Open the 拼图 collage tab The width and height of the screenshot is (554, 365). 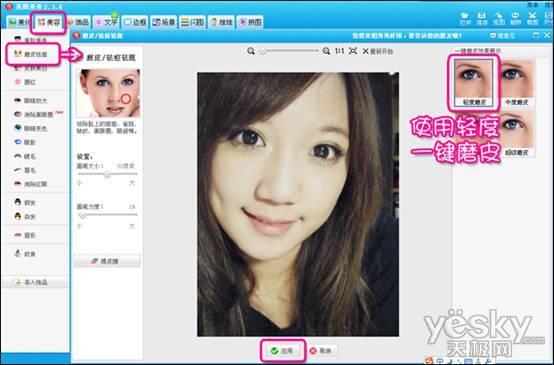point(250,22)
